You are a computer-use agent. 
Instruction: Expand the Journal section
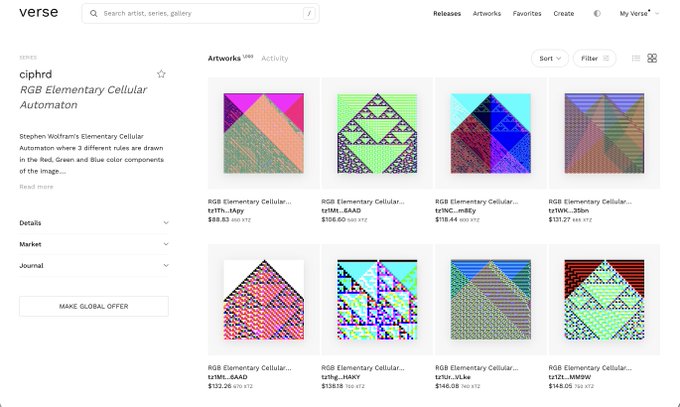pyautogui.click(x=94, y=265)
